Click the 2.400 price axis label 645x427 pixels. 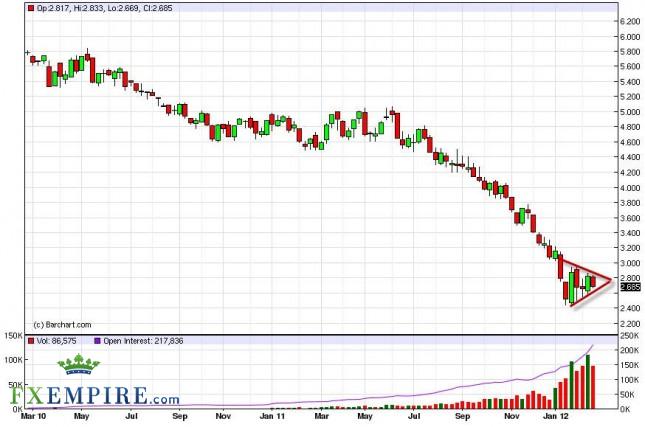pos(630,308)
